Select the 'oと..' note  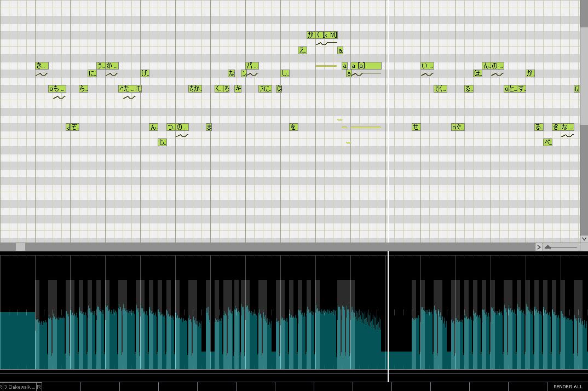click(x=511, y=89)
